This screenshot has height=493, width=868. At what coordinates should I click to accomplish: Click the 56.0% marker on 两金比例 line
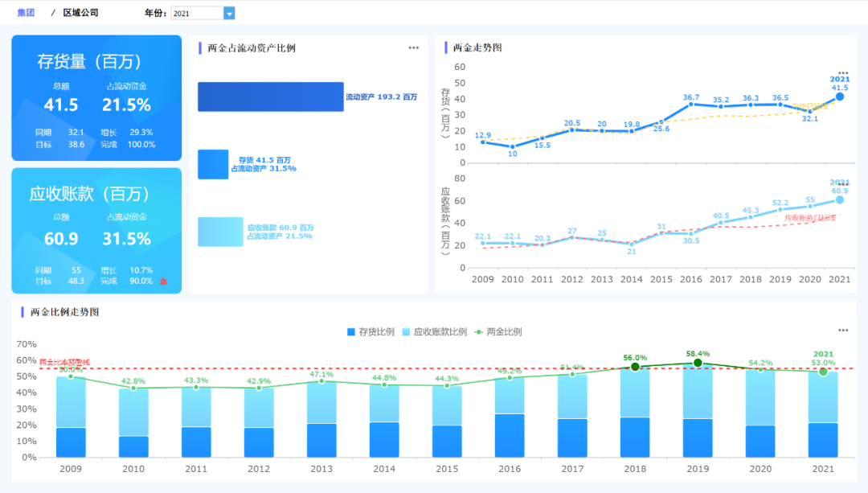[x=634, y=365]
